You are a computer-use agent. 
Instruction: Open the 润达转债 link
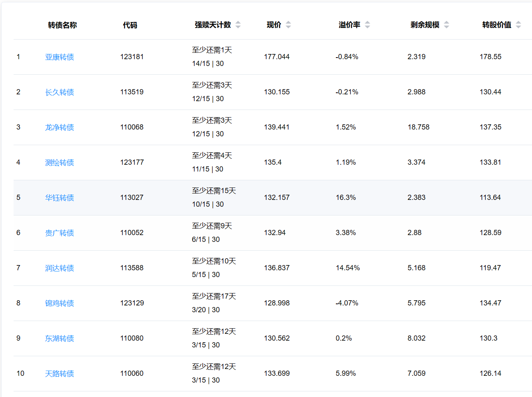click(x=60, y=268)
